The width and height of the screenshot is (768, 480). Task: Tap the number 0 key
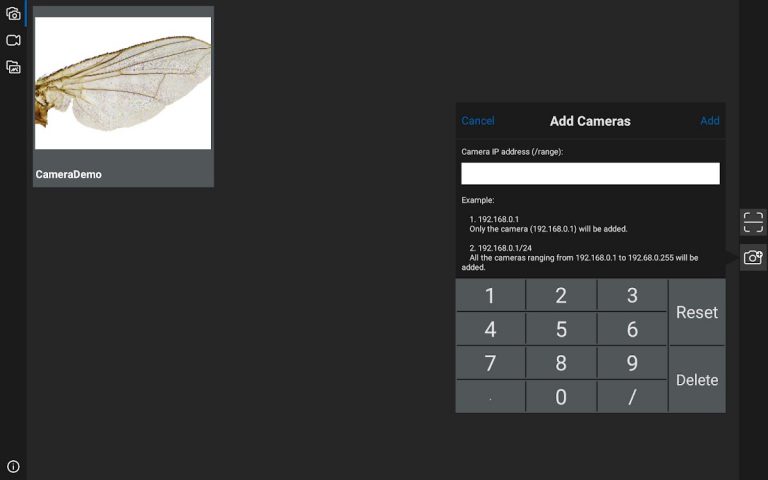click(x=561, y=397)
